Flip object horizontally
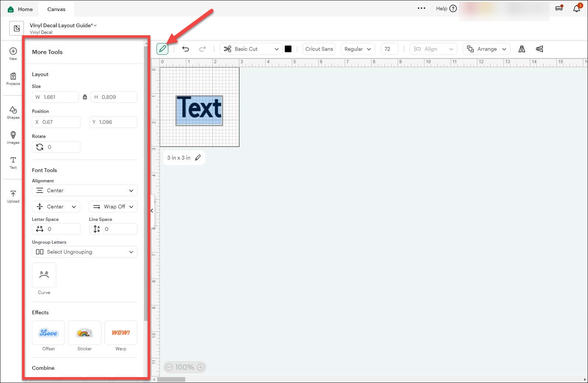The height and width of the screenshot is (383, 588). [522, 49]
